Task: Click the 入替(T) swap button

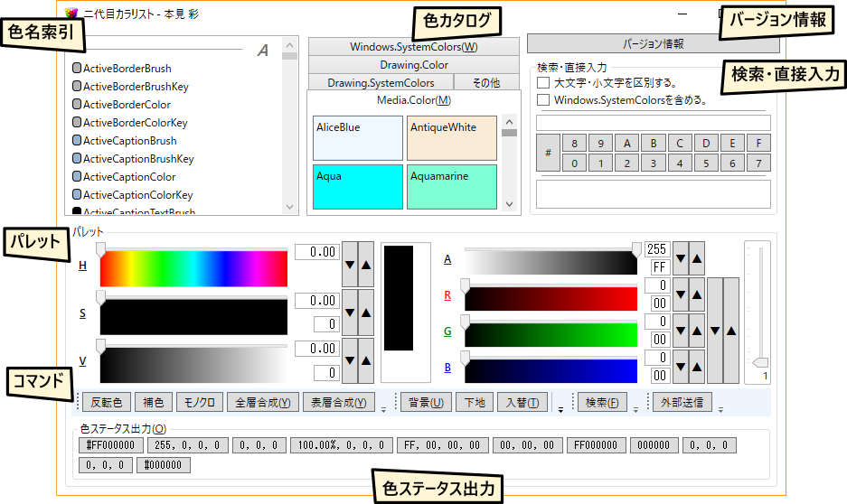Action: coord(522,403)
